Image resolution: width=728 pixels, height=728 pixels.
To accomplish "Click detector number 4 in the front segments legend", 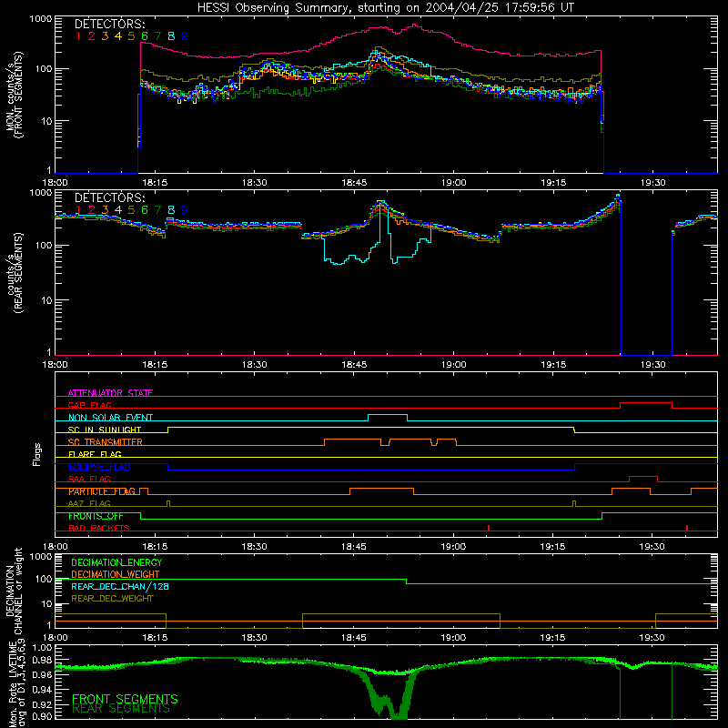I will [x=118, y=36].
